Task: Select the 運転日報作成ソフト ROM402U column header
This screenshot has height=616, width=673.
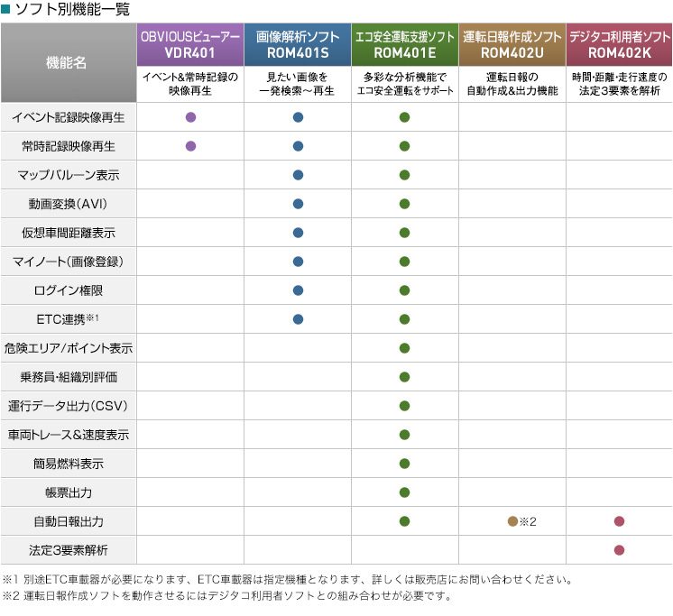Action: (x=512, y=44)
